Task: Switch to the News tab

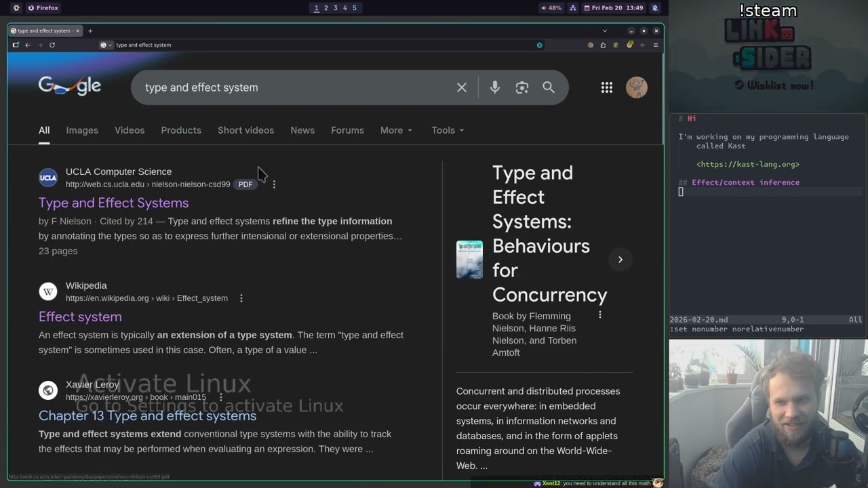Action: [x=302, y=130]
